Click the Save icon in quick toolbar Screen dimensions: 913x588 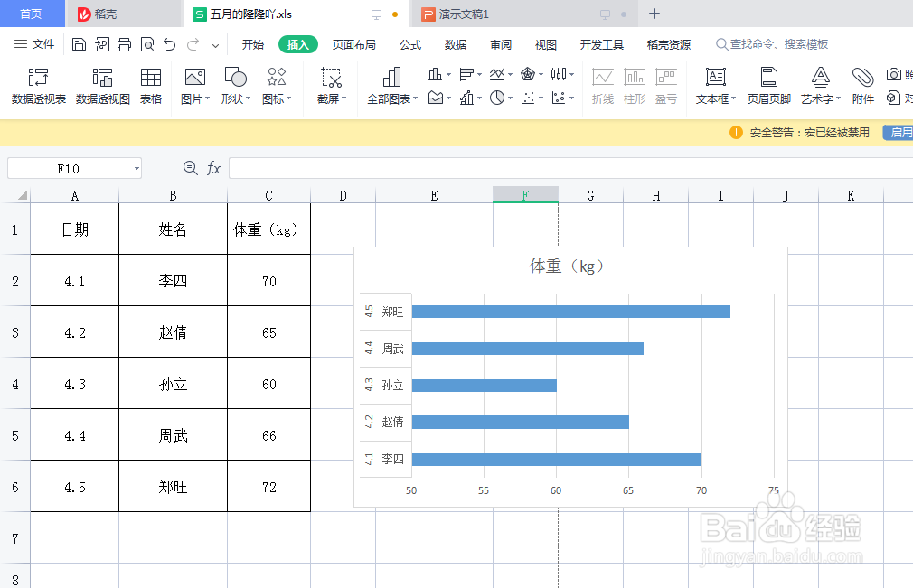coord(80,44)
